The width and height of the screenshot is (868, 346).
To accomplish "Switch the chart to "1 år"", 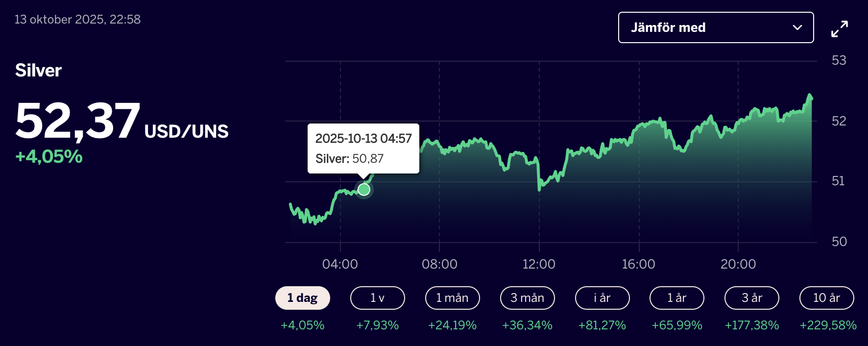I will pos(676,298).
